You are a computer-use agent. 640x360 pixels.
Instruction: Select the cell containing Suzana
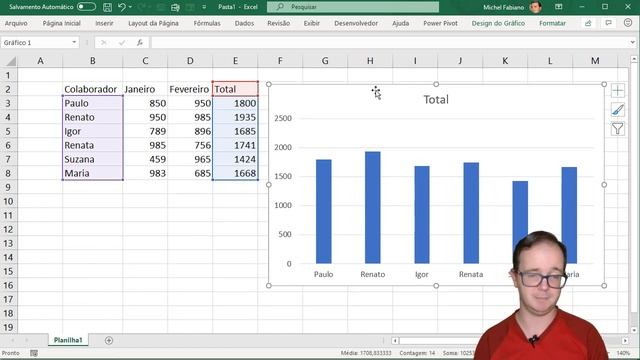[x=93, y=159]
